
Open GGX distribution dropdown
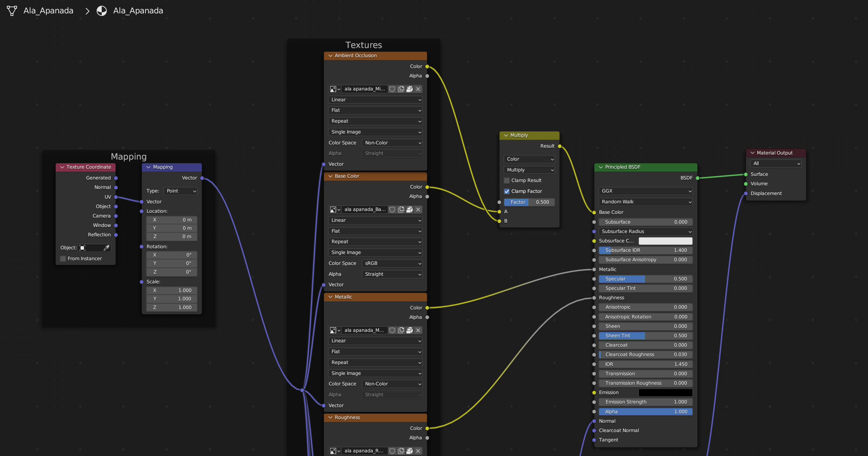click(645, 191)
